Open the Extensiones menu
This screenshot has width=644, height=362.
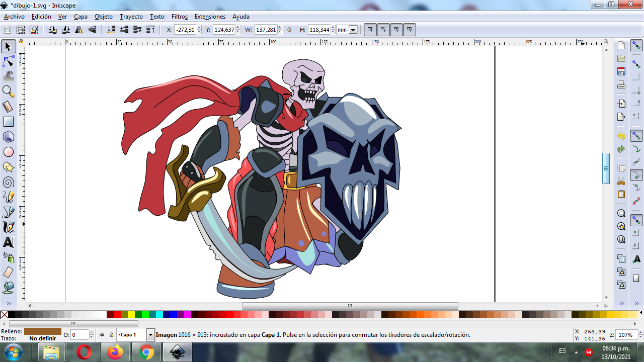[210, 17]
